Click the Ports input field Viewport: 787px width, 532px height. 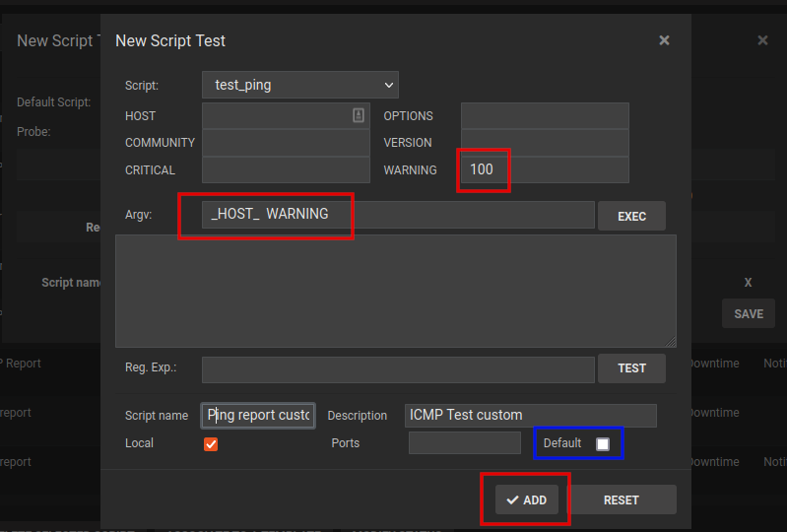pos(464,443)
